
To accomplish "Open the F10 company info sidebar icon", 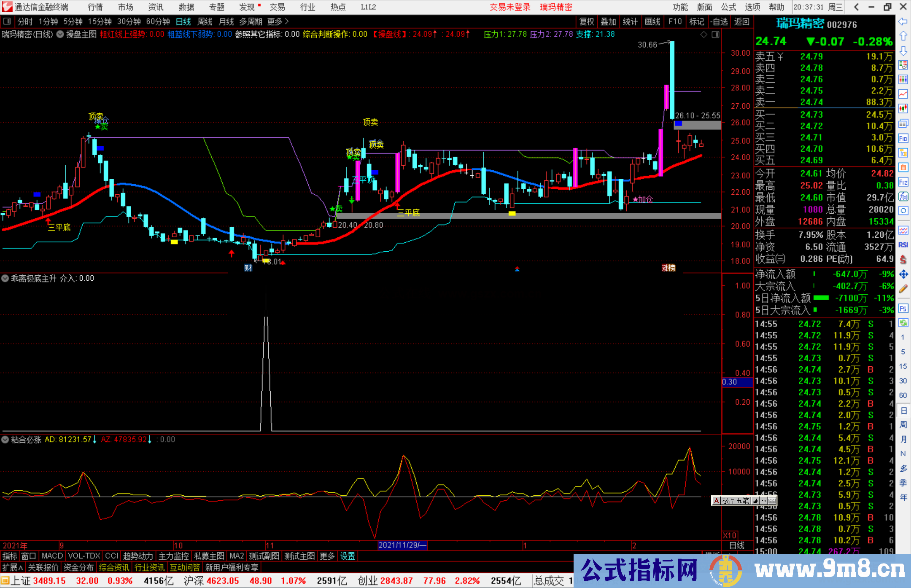I will tap(903, 138).
